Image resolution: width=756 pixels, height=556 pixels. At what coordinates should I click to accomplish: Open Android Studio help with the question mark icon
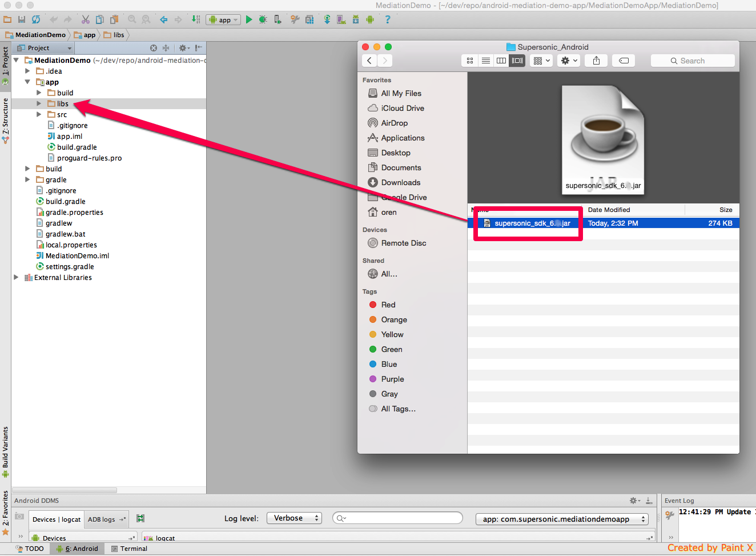tap(387, 19)
